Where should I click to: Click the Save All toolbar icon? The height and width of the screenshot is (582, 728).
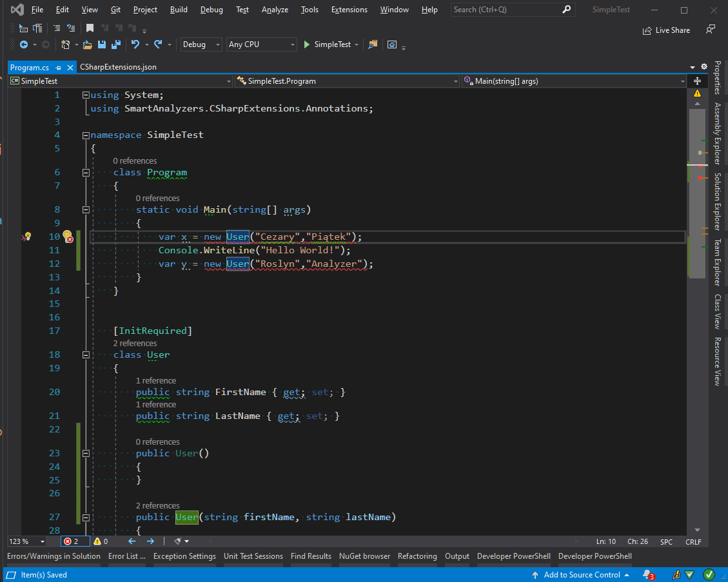pos(116,44)
